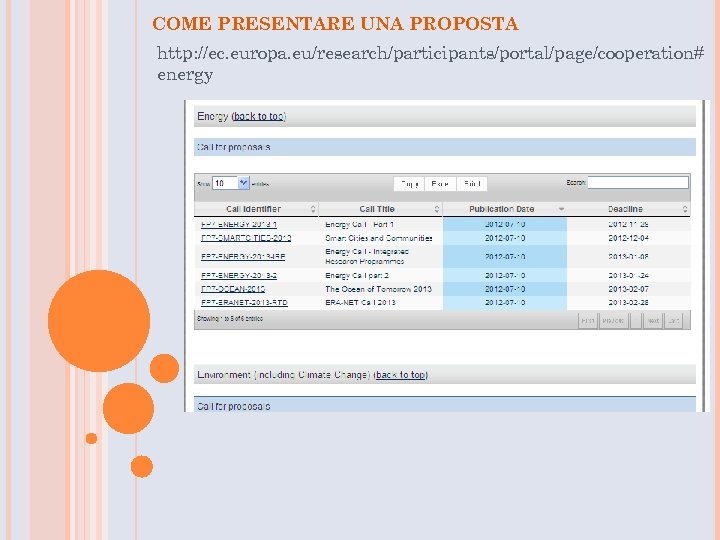Open the FP7-OCEAN-2013 call link

pos(233,289)
